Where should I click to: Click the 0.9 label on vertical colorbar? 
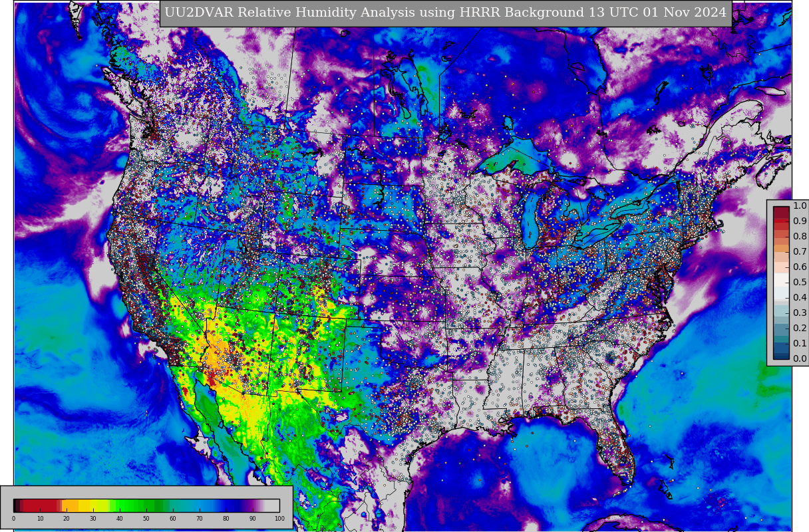pyautogui.click(x=800, y=221)
